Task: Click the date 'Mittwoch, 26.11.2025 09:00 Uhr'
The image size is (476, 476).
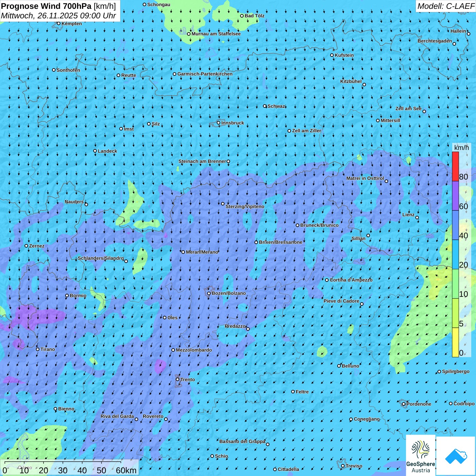Action: [x=58, y=16]
